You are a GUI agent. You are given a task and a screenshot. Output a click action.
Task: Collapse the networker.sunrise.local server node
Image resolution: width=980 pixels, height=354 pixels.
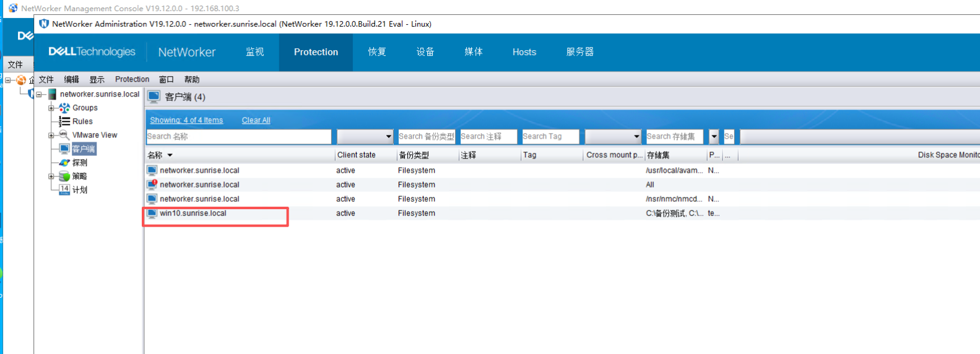pyautogui.click(x=38, y=94)
